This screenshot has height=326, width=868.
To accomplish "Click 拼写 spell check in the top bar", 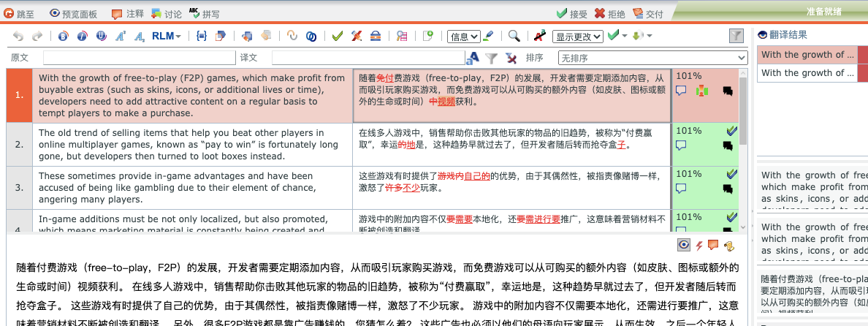I will pos(203,14).
